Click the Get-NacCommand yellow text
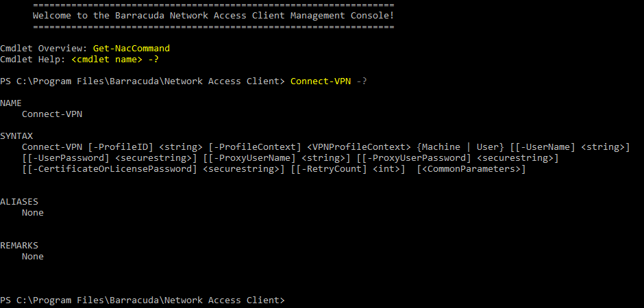The height and width of the screenshot is (308, 644). [x=132, y=49]
